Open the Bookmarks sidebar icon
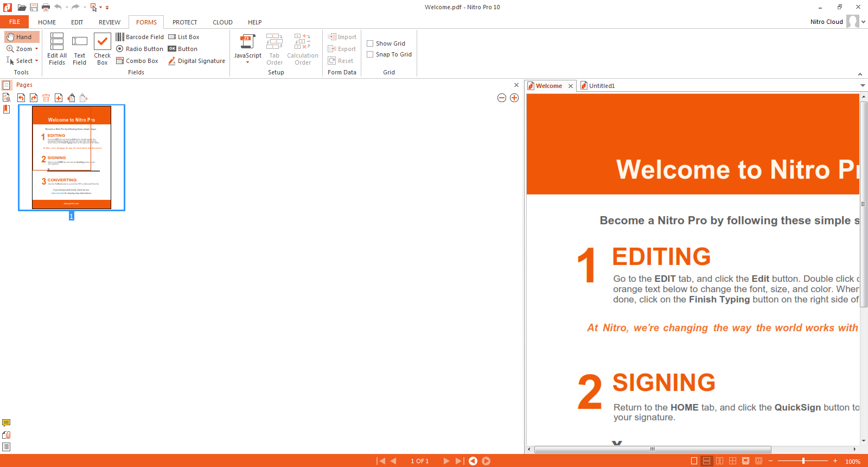 [7, 109]
